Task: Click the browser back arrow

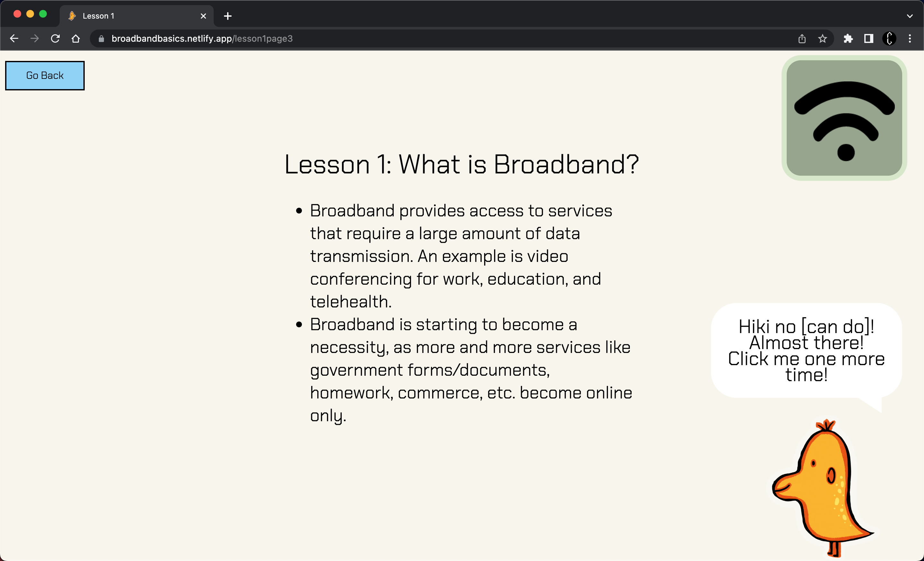Action: coord(14,38)
